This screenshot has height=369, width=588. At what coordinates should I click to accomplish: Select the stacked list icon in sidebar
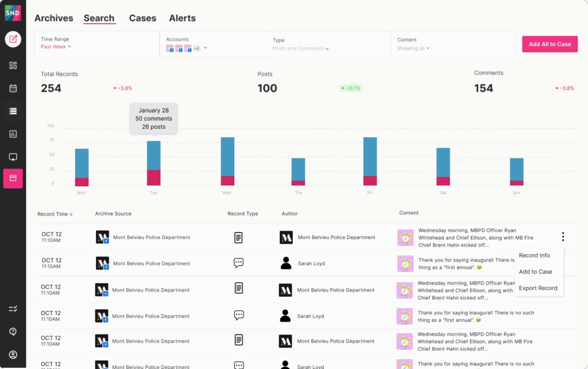[13, 111]
